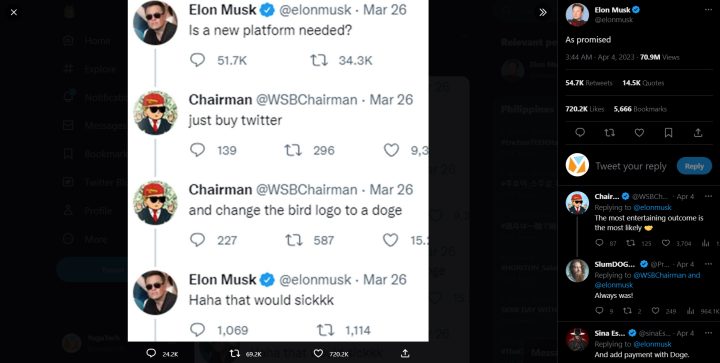Image resolution: width=720 pixels, height=363 pixels.
Task: Click the 24.2K comment icon below the image
Action: pos(151,353)
